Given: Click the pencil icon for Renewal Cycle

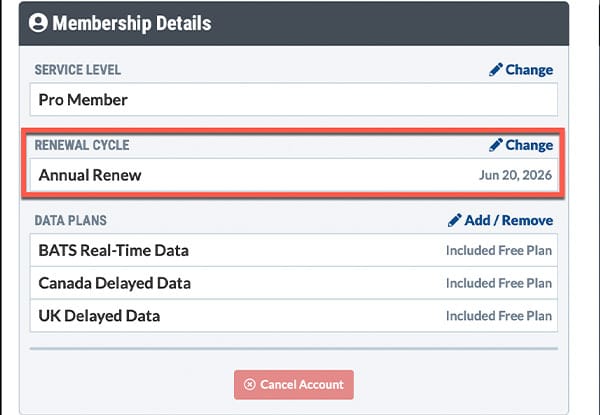Looking at the screenshot, I should pyautogui.click(x=496, y=145).
